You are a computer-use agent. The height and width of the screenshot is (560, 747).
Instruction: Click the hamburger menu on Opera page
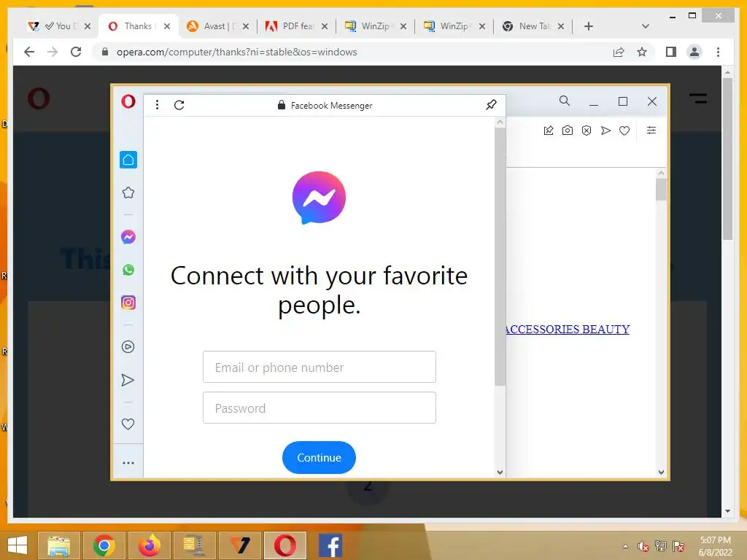[698, 98]
